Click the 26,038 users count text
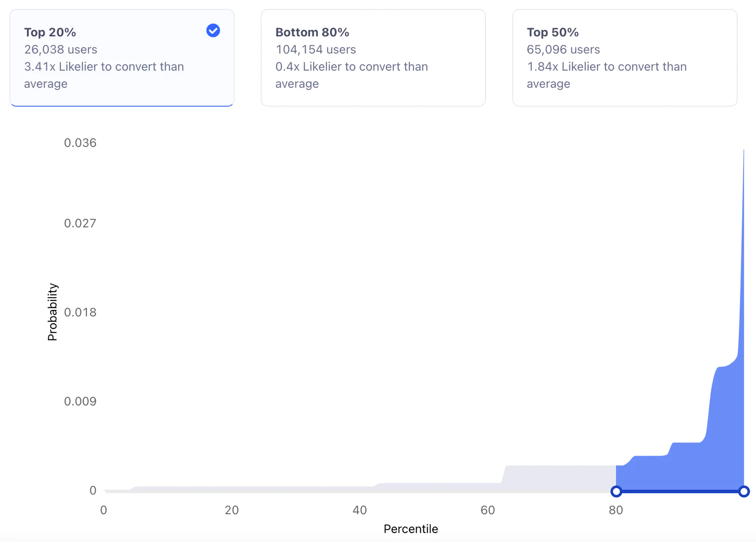 (x=60, y=50)
